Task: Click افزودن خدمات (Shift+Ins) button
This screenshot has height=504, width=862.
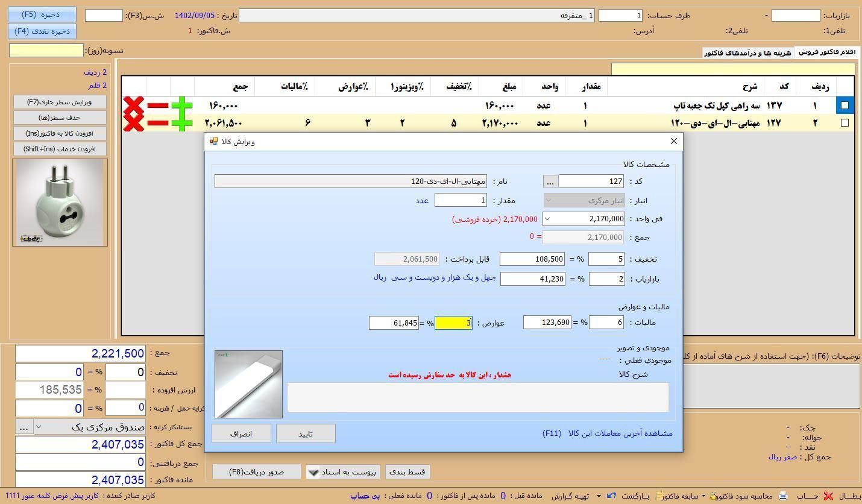Action: [x=58, y=149]
